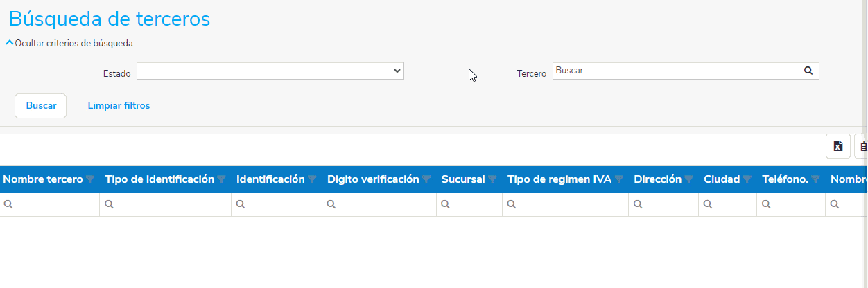Screen dimensions: 868x288
Task: Click the Tercero search input field
Action: [x=676, y=71]
